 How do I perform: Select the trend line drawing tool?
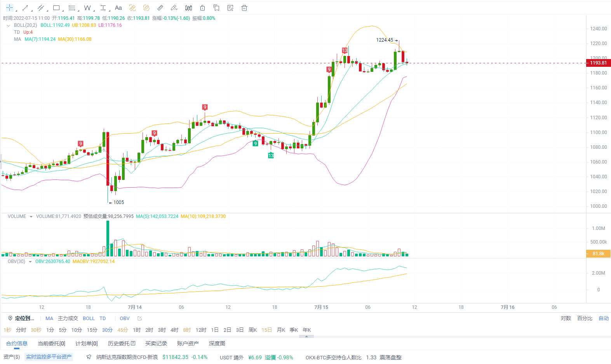pos(25,8)
